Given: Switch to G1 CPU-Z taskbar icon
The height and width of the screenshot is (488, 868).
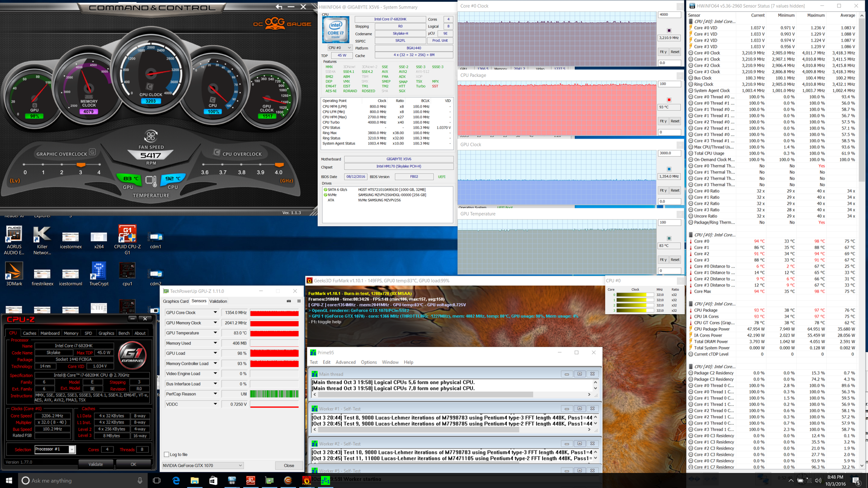Looking at the screenshot, I should [250, 480].
